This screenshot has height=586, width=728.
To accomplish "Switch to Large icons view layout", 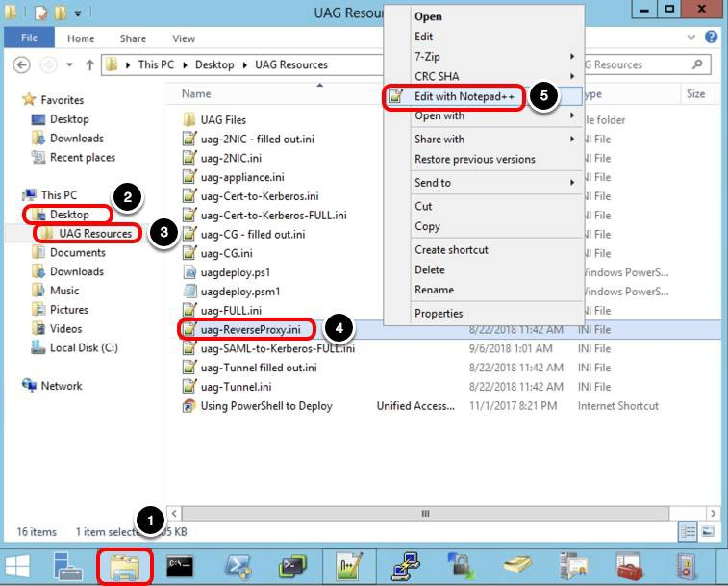I will click(x=708, y=531).
